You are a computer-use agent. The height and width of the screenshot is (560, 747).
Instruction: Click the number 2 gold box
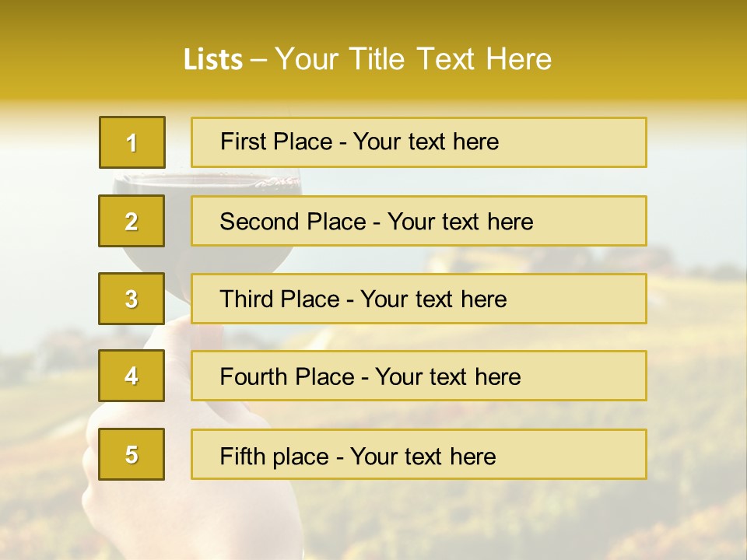[132, 221]
